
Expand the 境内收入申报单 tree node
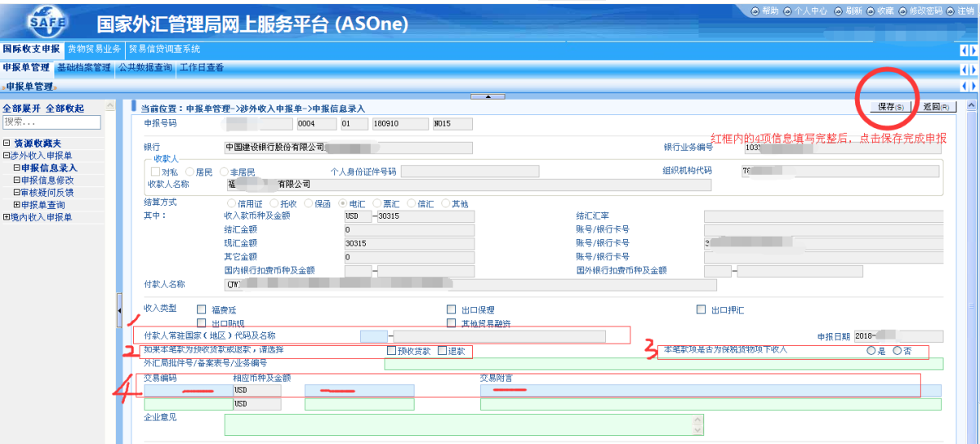tap(7, 217)
